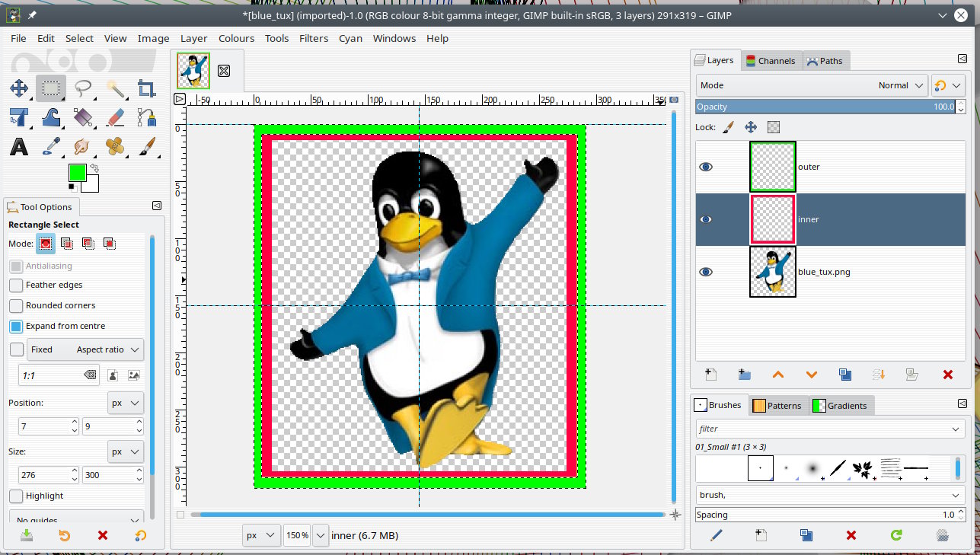Enable Feather edges checkbox
Image resolution: width=980 pixels, height=555 pixels.
(x=16, y=285)
